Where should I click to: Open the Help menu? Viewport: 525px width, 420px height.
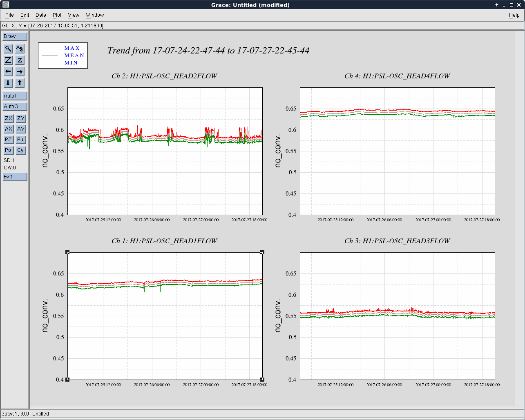point(514,15)
